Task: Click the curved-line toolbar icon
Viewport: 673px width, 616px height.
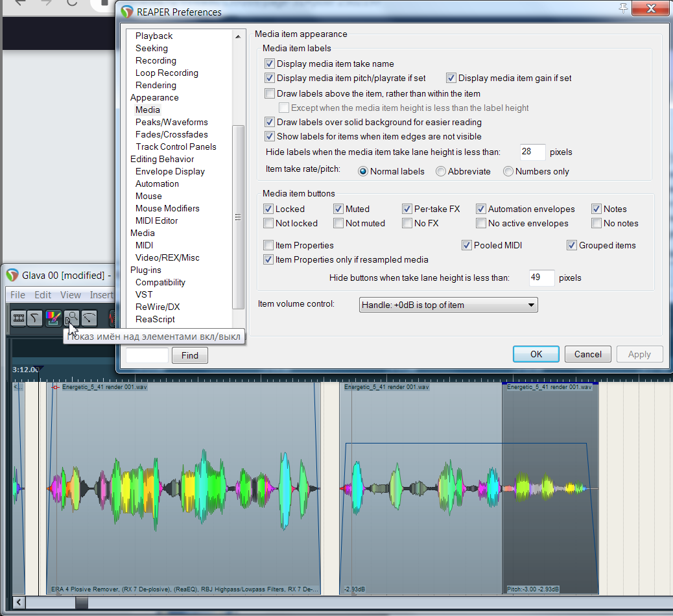Action: point(35,318)
